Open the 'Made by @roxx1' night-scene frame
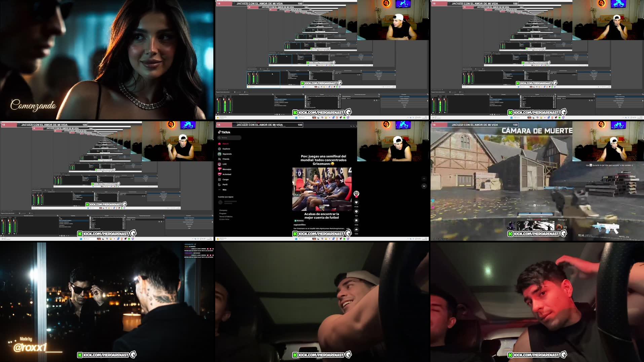Image resolution: width=644 pixels, height=362 pixels. 107,302
